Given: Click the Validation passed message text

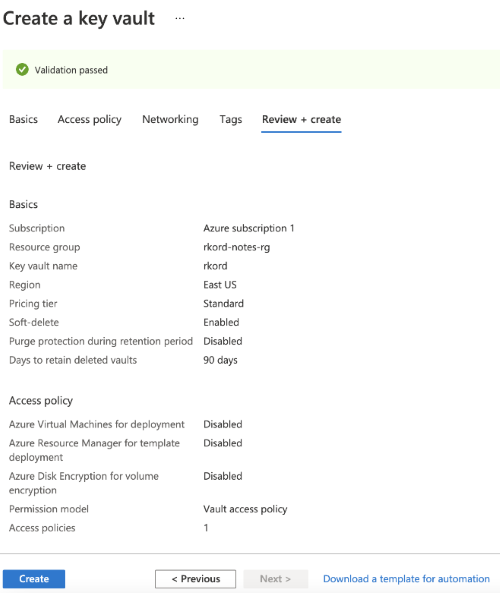Looking at the screenshot, I should click(x=71, y=70).
